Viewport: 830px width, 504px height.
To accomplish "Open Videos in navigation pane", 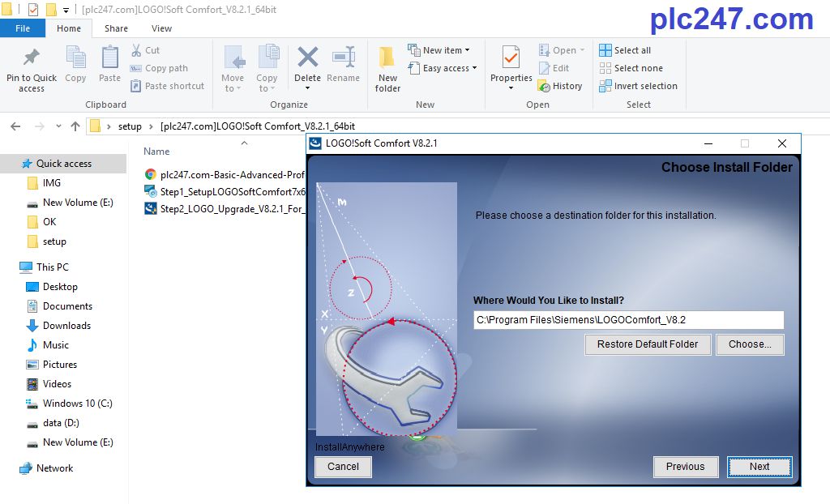I will (57, 384).
